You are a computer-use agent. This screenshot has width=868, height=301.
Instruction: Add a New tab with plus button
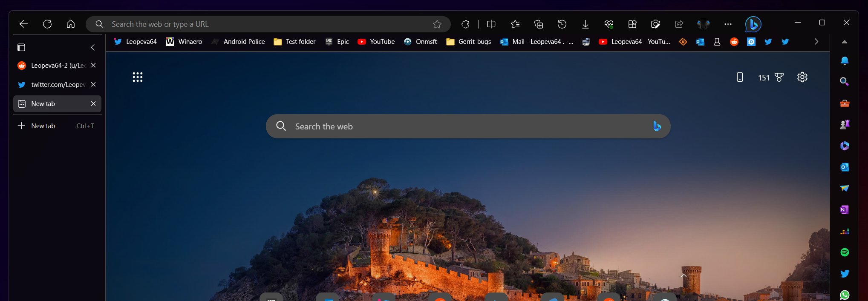[57, 126]
